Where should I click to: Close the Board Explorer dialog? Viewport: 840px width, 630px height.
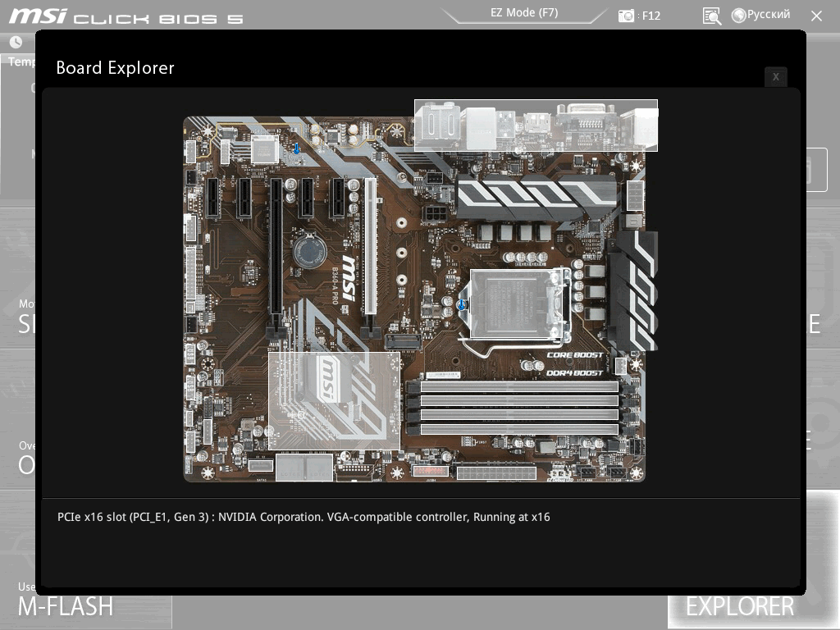point(775,77)
